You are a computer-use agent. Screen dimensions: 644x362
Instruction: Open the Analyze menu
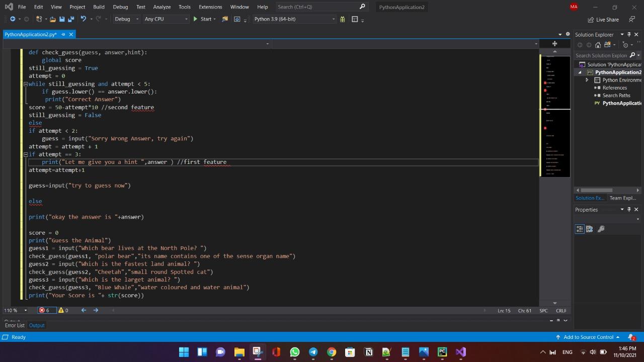(x=162, y=7)
